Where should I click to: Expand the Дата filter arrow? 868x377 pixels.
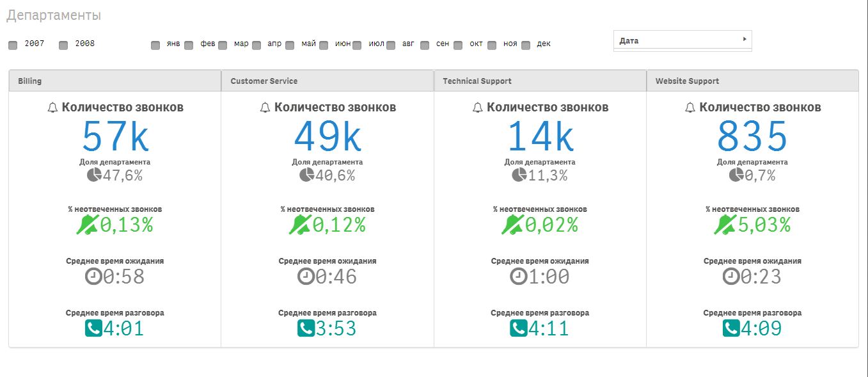click(x=745, y=40)
